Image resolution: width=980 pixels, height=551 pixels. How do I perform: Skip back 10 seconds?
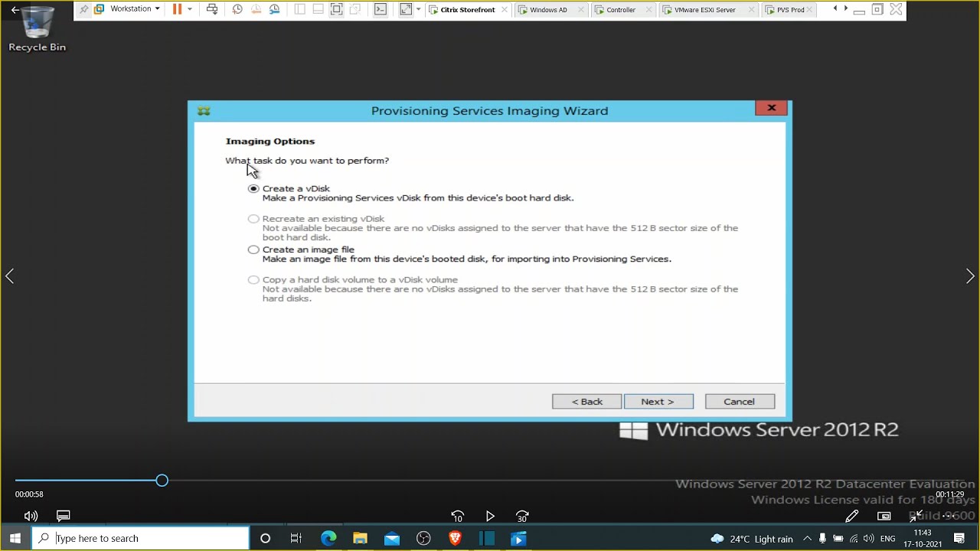[x=458, y=517]
